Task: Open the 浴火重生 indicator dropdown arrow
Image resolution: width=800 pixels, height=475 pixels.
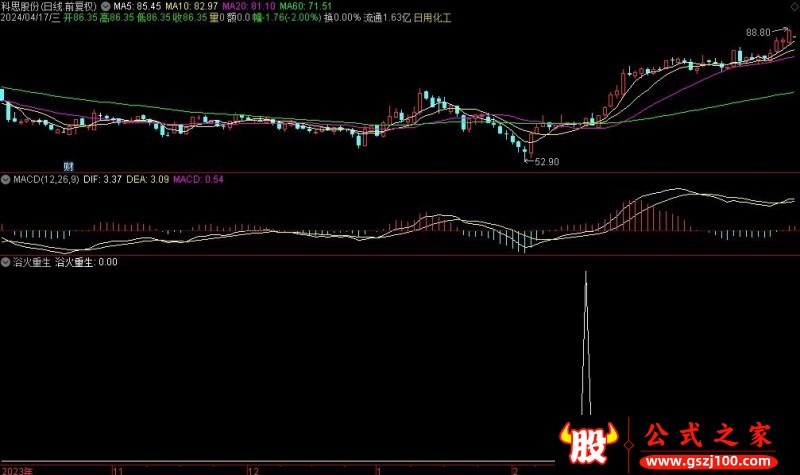Action: pyautogui.click(x=6, y=262)
